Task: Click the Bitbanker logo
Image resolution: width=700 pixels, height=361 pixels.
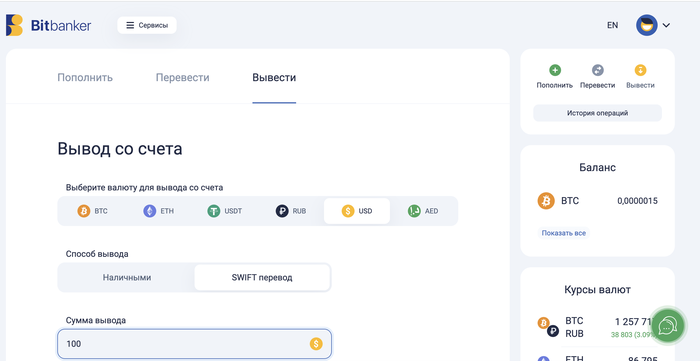Action: 48,25
